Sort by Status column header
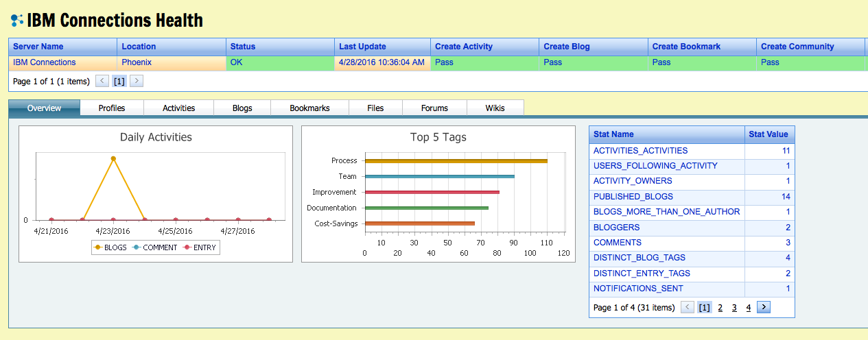Image resolution: width=868 pixels, height=340 pixels. click(x=281, y=47)
